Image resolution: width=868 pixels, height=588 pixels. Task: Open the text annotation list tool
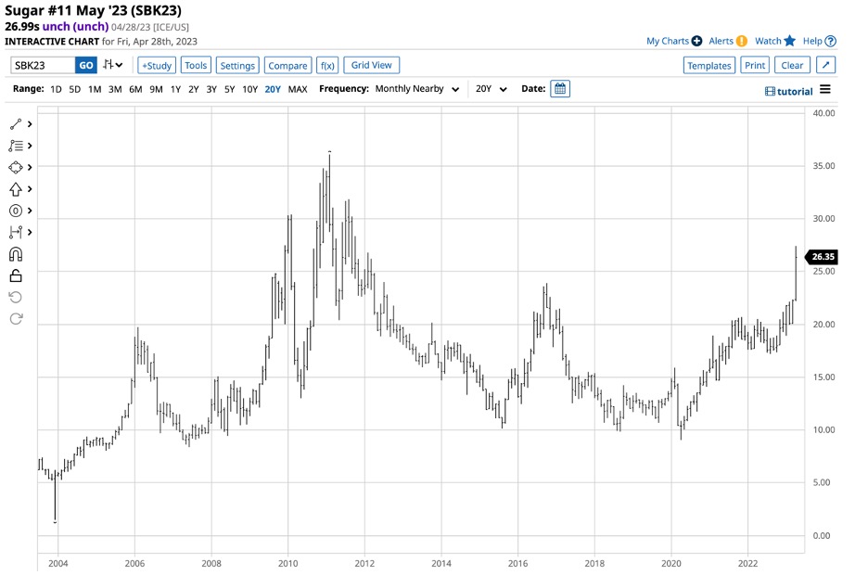16,146
